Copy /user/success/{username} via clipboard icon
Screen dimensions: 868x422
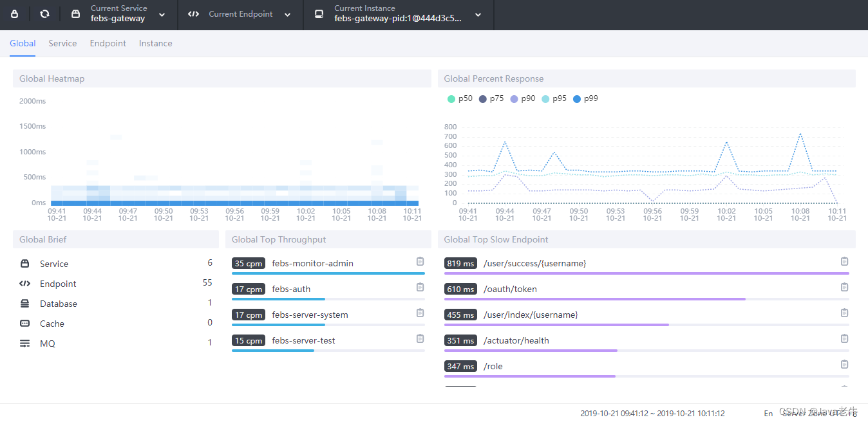844,261
